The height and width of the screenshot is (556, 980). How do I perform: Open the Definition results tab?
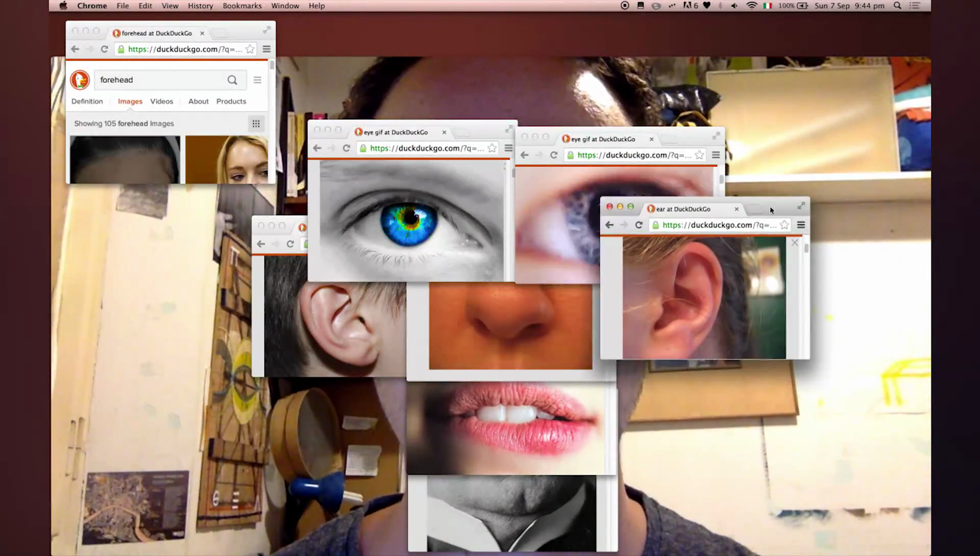(87, 102)
